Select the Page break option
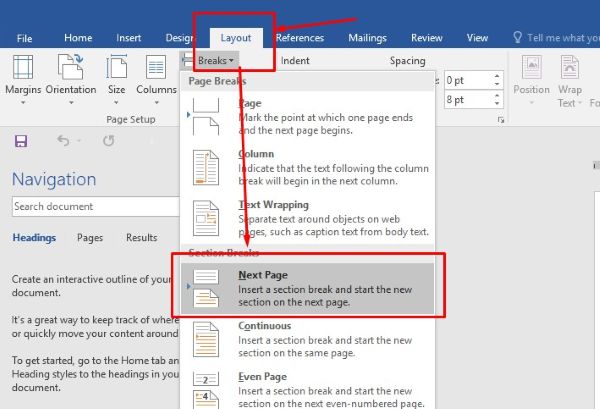The height and width of the screenshot is (409, 600). [x=308, y=116]
